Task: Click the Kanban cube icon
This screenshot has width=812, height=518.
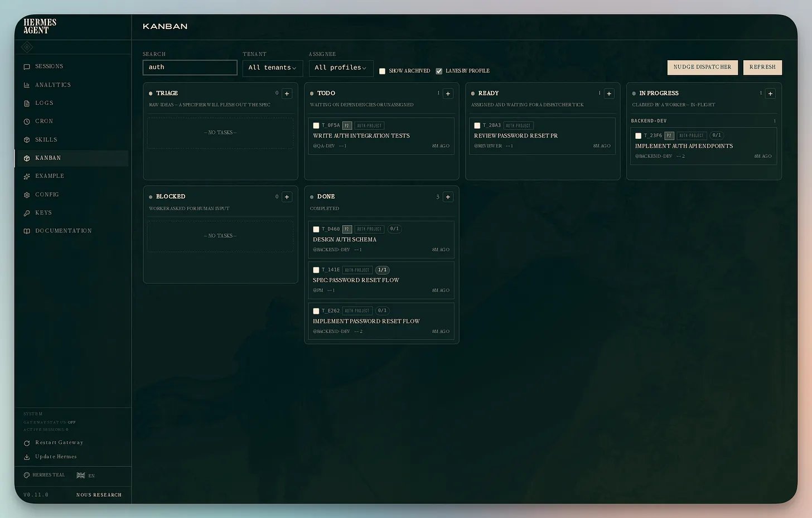Action: (x=27, y=158)
